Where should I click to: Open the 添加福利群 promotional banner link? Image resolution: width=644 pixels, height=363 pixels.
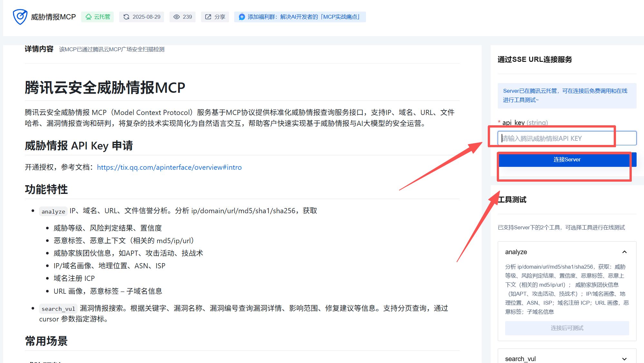point(300,17)
